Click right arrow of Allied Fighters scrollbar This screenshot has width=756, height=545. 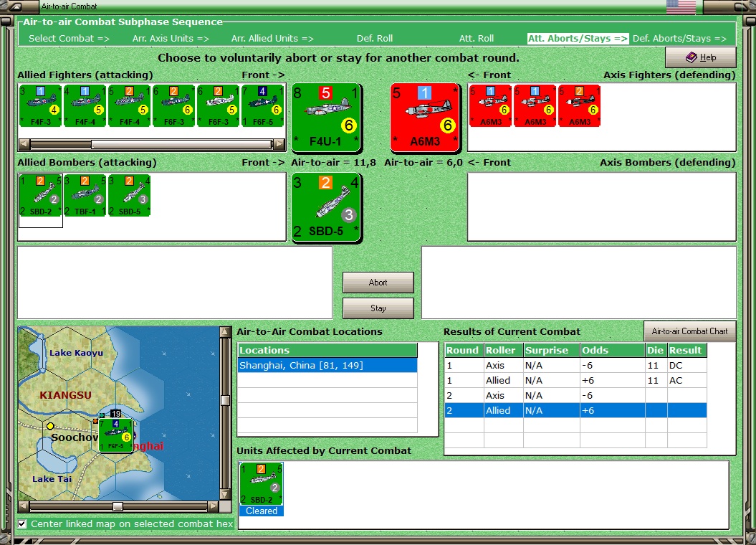279,143
